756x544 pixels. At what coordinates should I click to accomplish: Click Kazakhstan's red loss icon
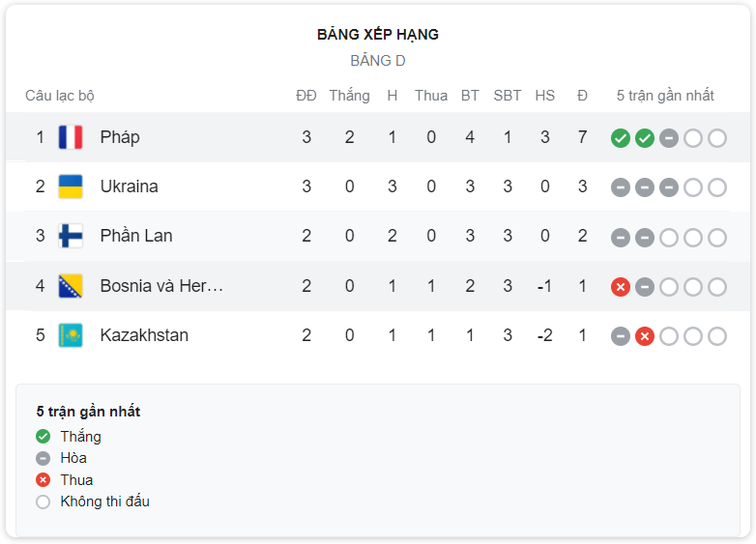[x=645, y=336]
